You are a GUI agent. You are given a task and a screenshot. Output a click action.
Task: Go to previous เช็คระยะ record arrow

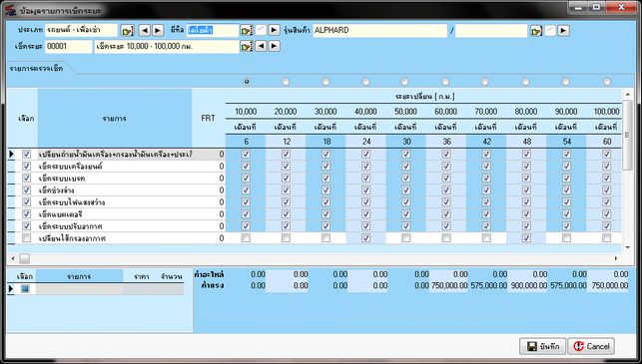pyautogui.click(x=261, y=46)
